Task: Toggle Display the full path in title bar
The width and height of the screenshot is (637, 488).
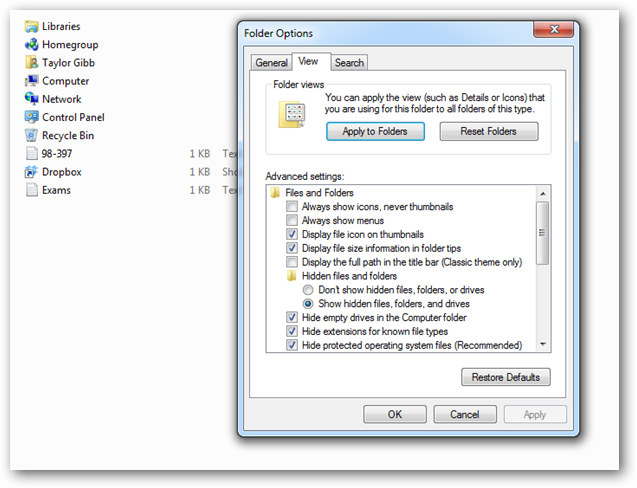Action: click(292, 262)
